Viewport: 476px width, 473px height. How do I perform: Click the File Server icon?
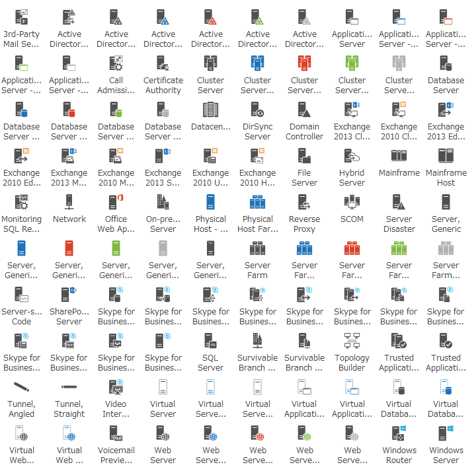[x=304, y=157]
